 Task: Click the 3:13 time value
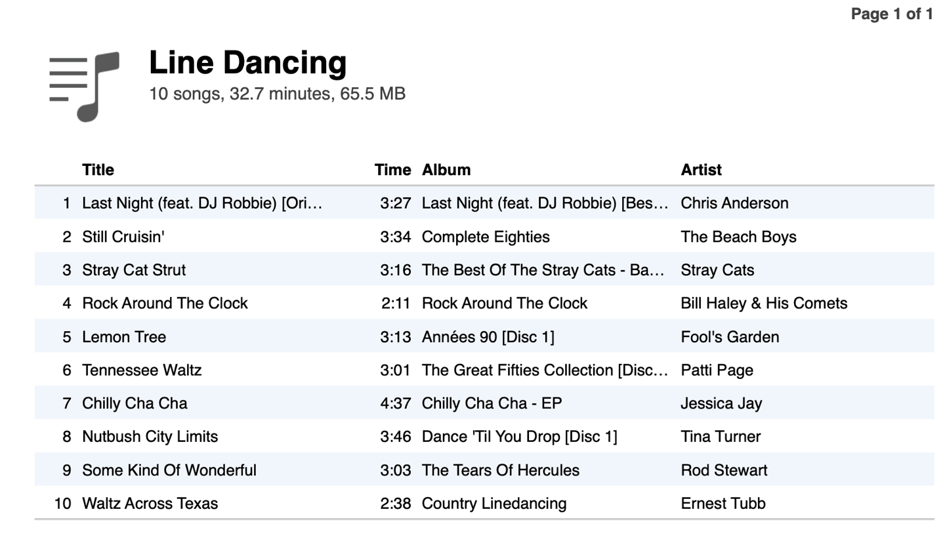396,337
